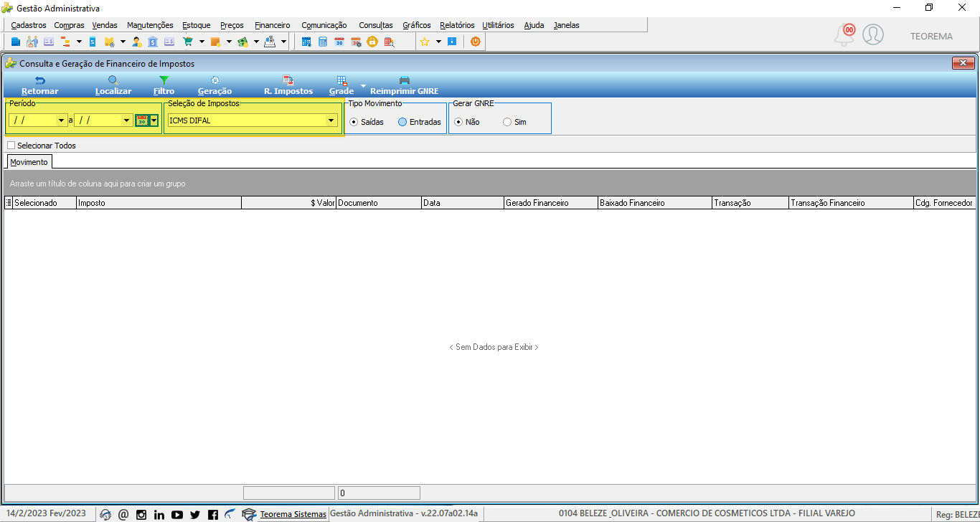Select the Movimento tab
Viewport: 980px width, 522px height.
click(29, 162)
